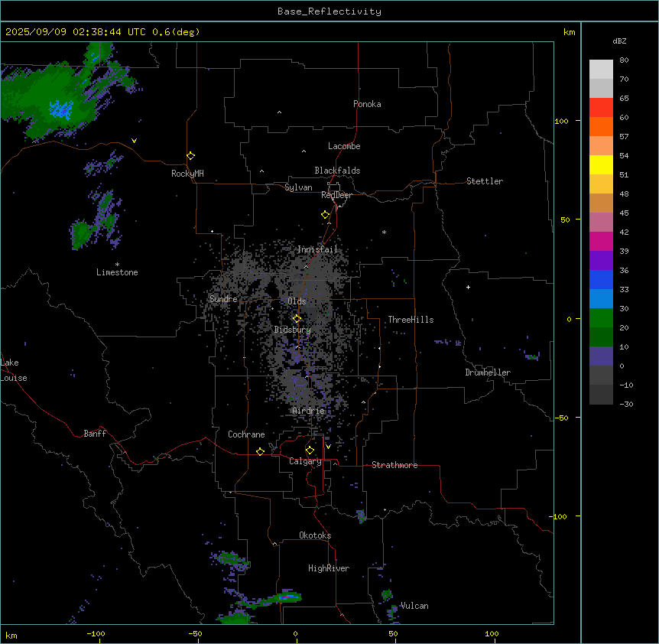659x644 pixels.
Task: Click the Lacombe label
Action: (344, 146)
